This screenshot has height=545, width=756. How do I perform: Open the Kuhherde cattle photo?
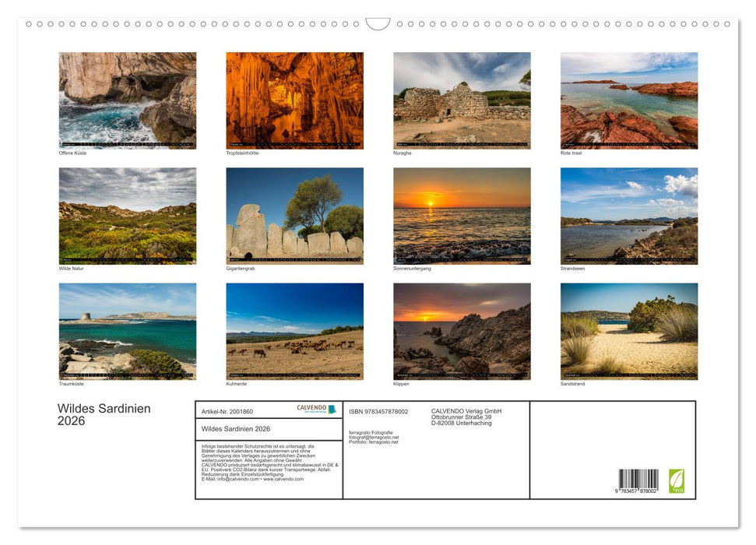coord(294,330)
